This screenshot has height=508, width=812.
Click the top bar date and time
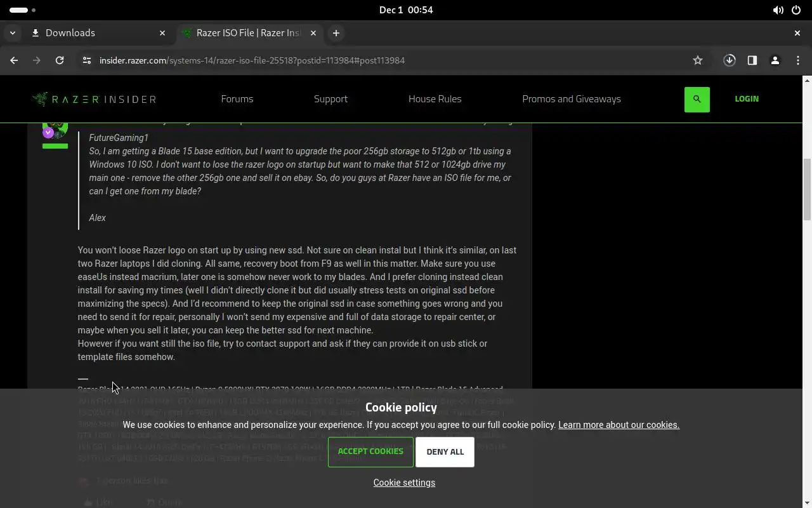pos(406,10)
